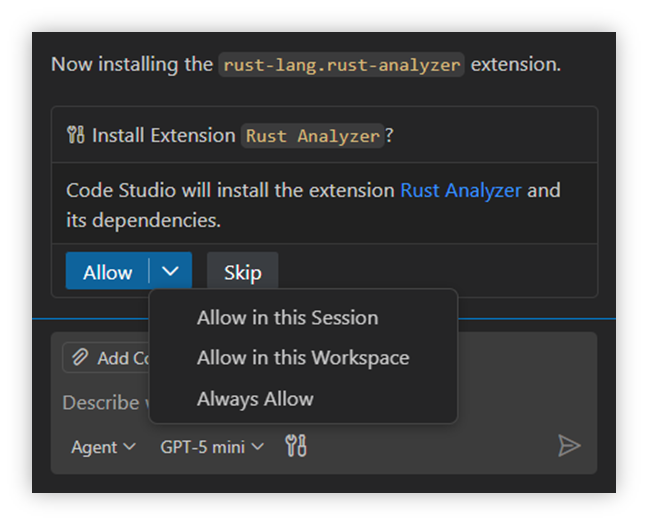The height and width of the screenshot is (525, 648).
Task: Select Allow in this Workspace
Action: (x=302, y=358)
